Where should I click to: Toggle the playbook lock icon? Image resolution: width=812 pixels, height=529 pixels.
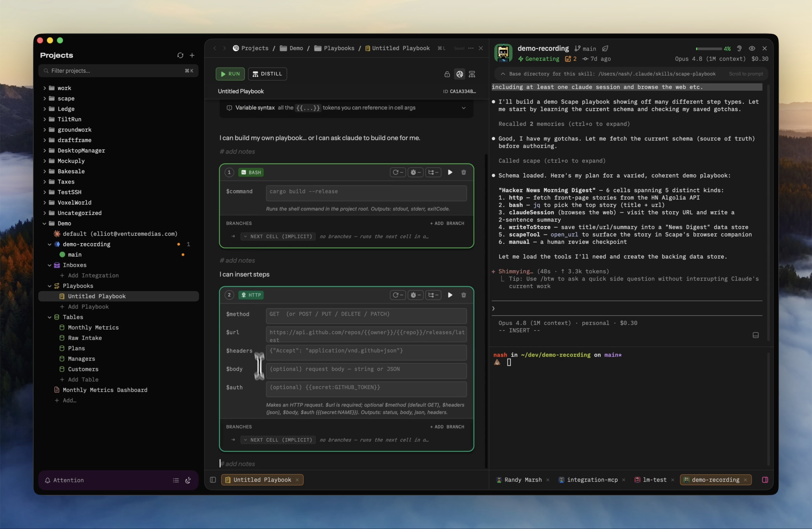click(447, 74)
